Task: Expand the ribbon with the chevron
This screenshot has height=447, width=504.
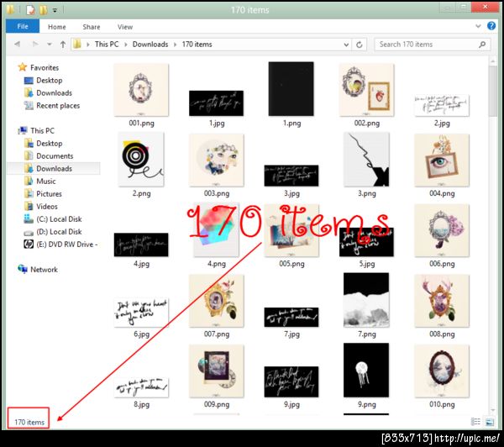Action: 478,26
